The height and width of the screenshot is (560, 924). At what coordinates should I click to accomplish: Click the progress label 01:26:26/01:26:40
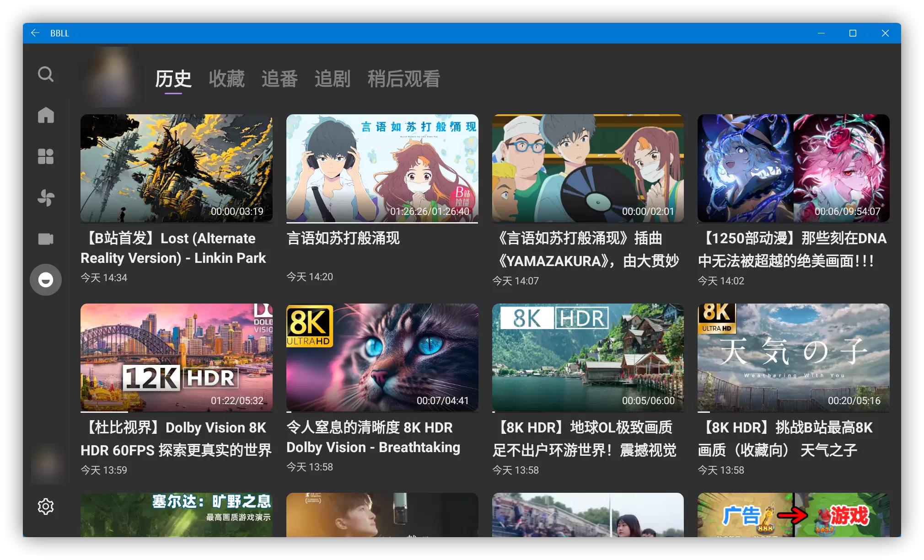[430, 211]
